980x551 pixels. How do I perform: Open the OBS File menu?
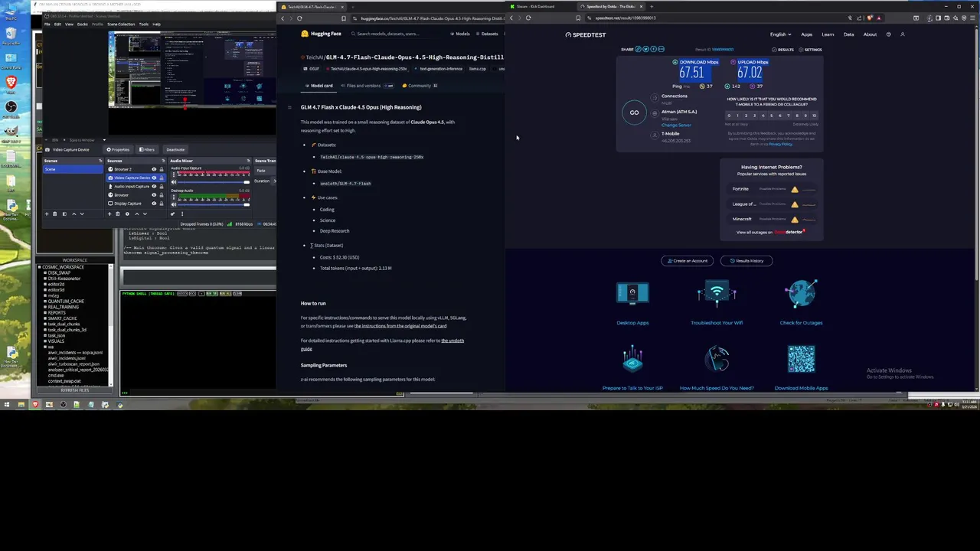point(47,24)
